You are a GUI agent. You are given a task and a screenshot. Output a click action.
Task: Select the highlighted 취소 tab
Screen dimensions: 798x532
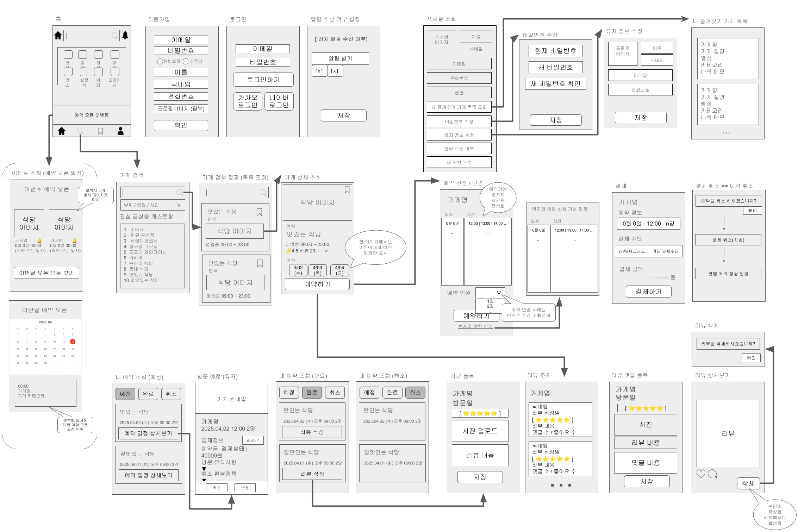coord(415,392)
